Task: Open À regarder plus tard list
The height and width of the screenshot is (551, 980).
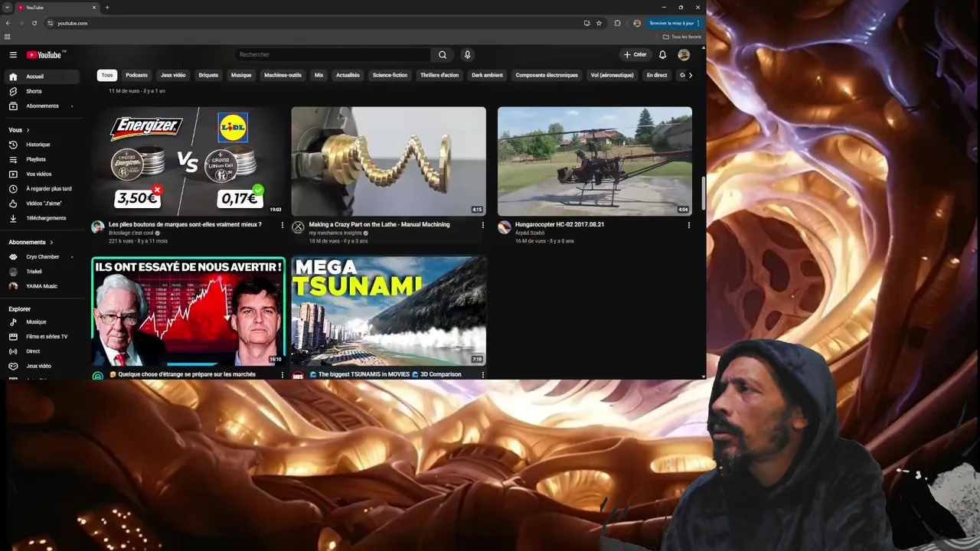Action: 43,188
